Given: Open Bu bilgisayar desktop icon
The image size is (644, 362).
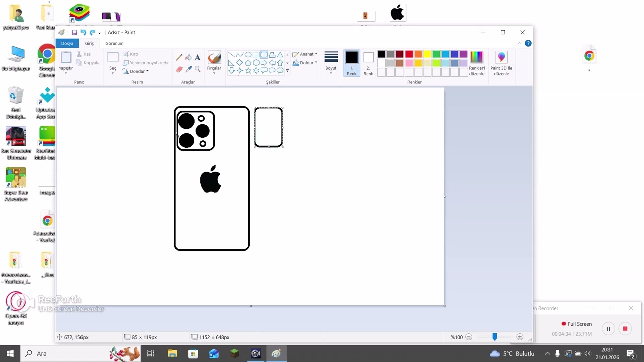Looking at the screenshot, I should [x=16, y=58].
